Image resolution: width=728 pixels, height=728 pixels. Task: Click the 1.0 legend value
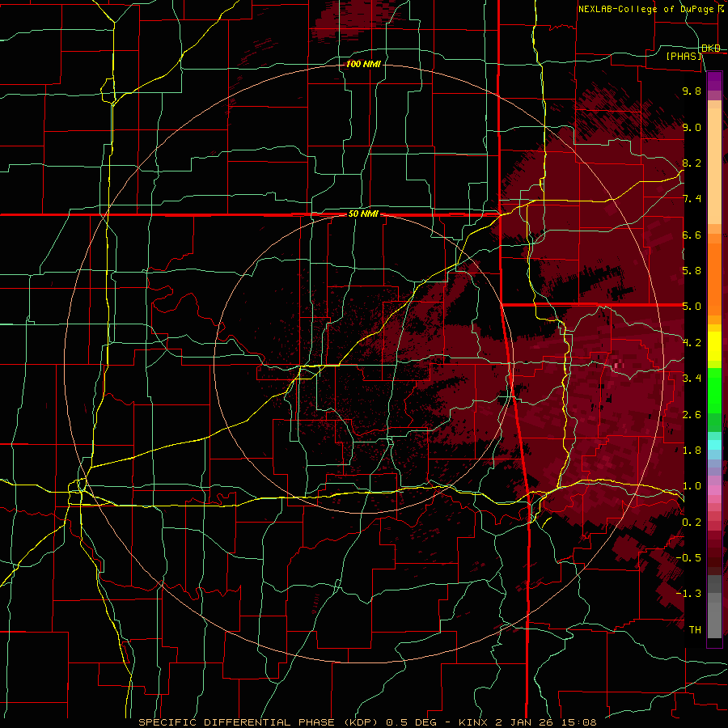pos(692,486)
